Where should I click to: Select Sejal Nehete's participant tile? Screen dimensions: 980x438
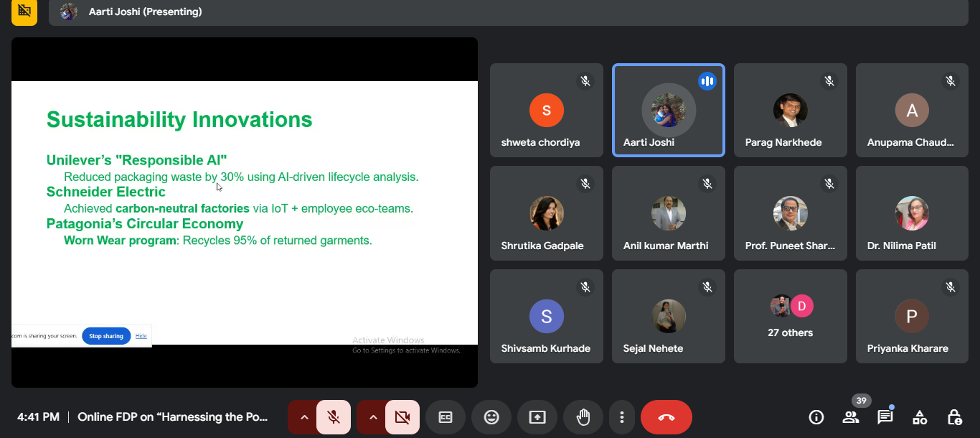669,317
